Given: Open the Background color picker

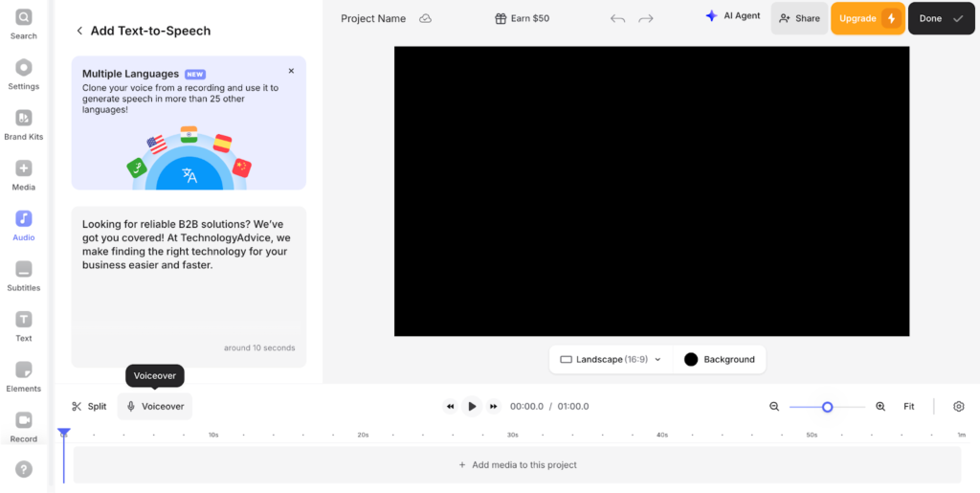Looking at the screenshot, I should click(720, 359).
